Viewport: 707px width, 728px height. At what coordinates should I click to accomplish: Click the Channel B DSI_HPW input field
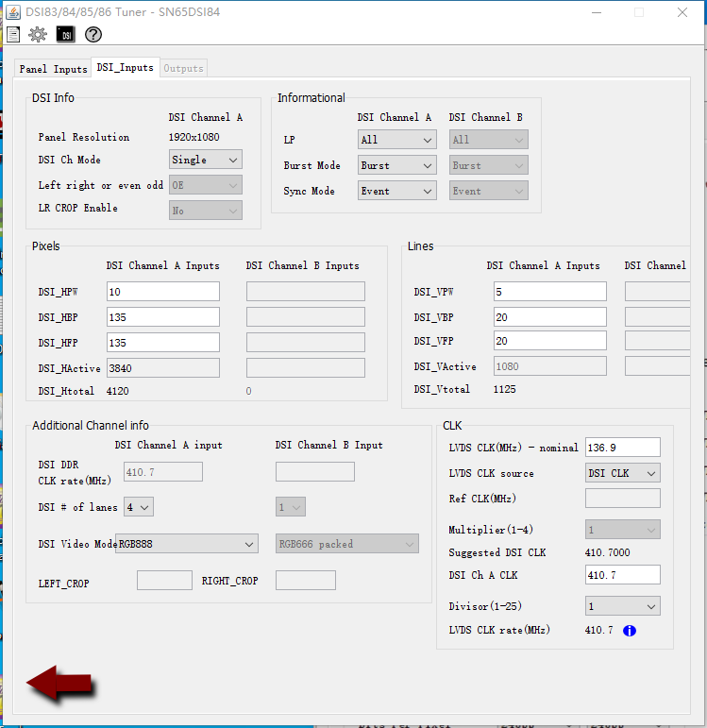(306, 292)
